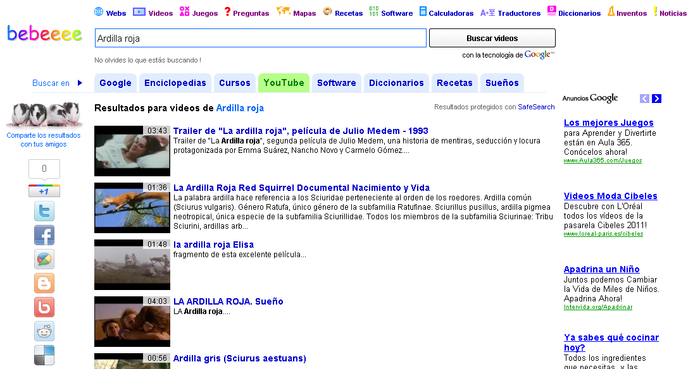This screenshot has height=369, width=700.
Task: Open the SafeSearch link
Action: pyautogui.click(x=536, y=107)
